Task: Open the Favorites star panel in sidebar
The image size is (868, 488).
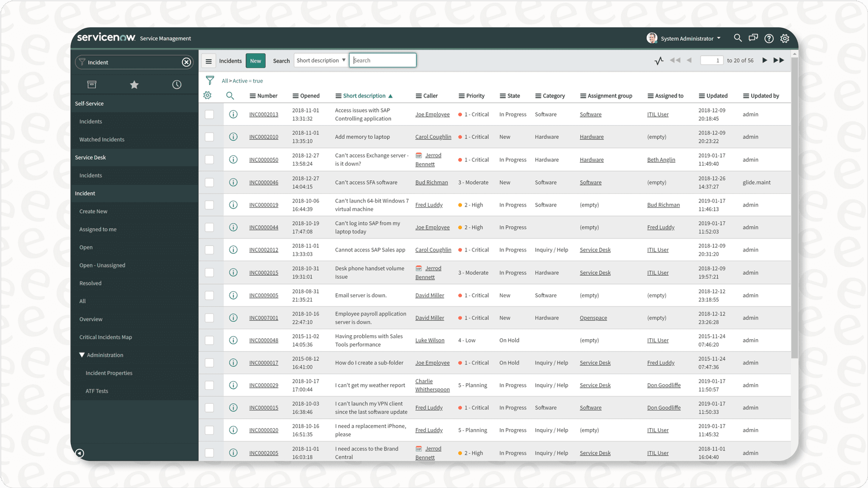Action: [134, 84]
